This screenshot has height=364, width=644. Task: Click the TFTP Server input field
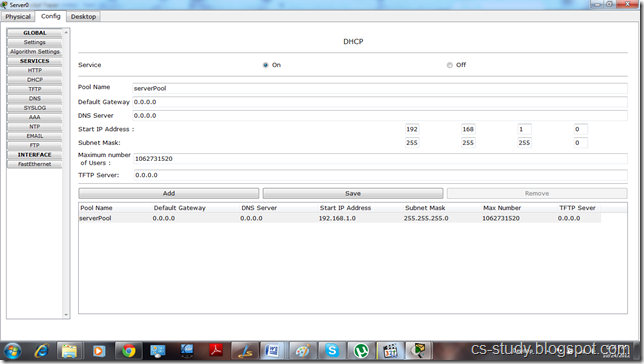coord(380,175)
